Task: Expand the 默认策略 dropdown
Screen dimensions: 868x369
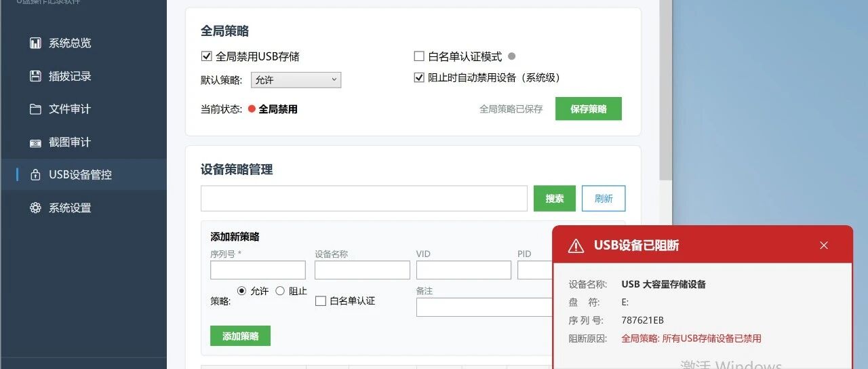Action: click(296, 80)
